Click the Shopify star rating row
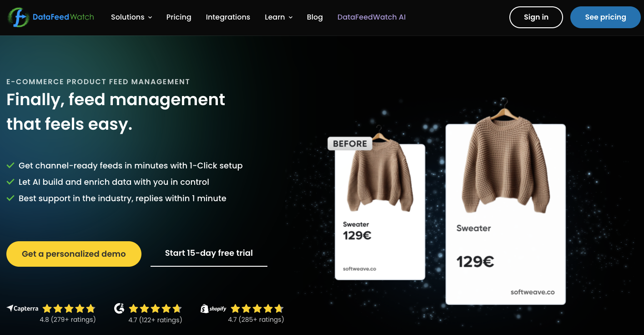Image resolution: width=644 pixels, height=335 pixels. tap(257, 309)
